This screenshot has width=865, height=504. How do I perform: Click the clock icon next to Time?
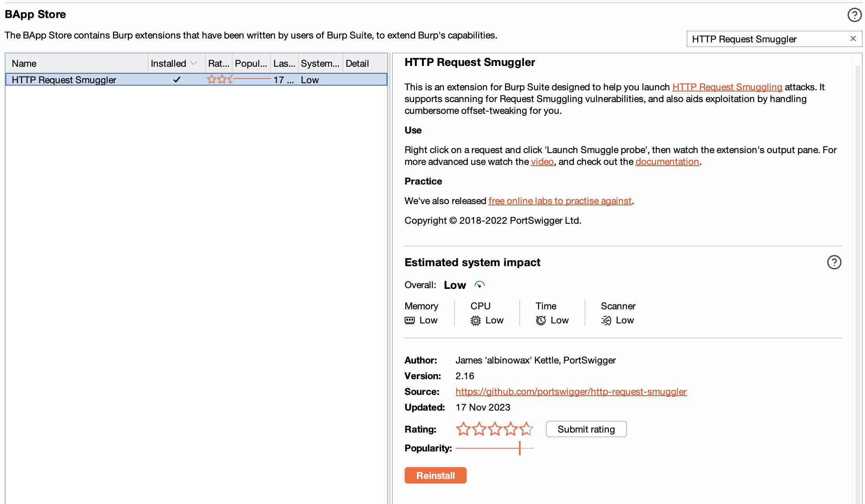(540, 320)
